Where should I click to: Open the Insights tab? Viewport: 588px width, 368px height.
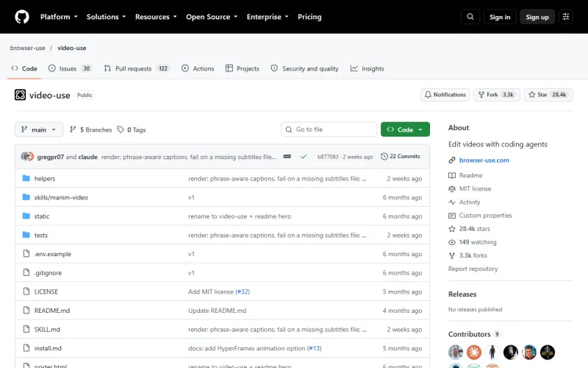tap(367, 68)
